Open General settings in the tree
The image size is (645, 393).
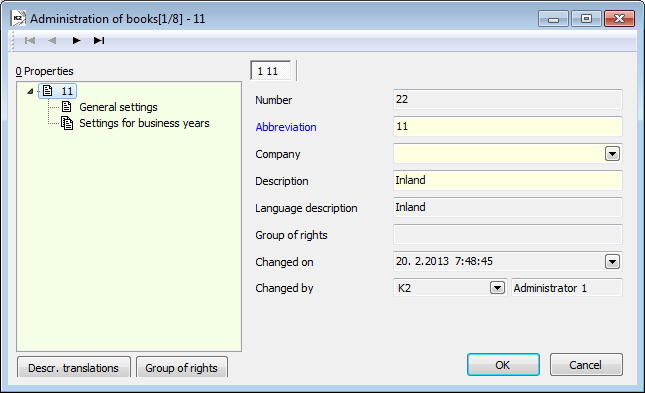tap(118, 107)
